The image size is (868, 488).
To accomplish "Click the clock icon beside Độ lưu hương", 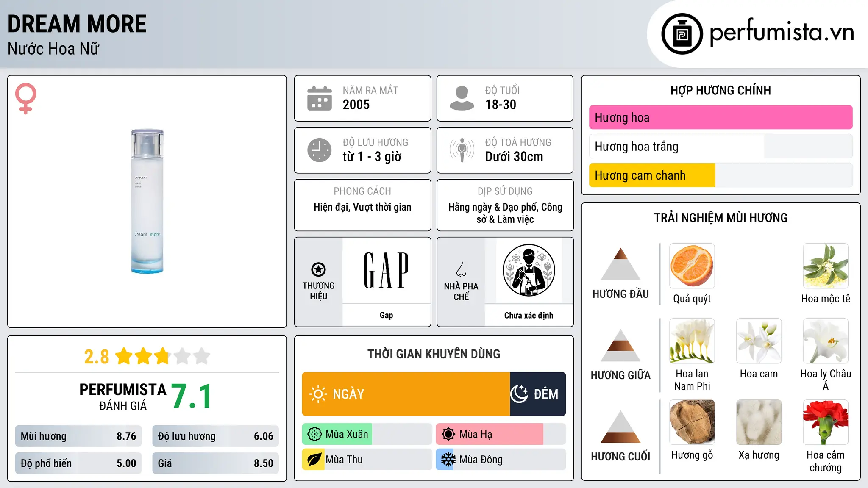I will 320,150.
